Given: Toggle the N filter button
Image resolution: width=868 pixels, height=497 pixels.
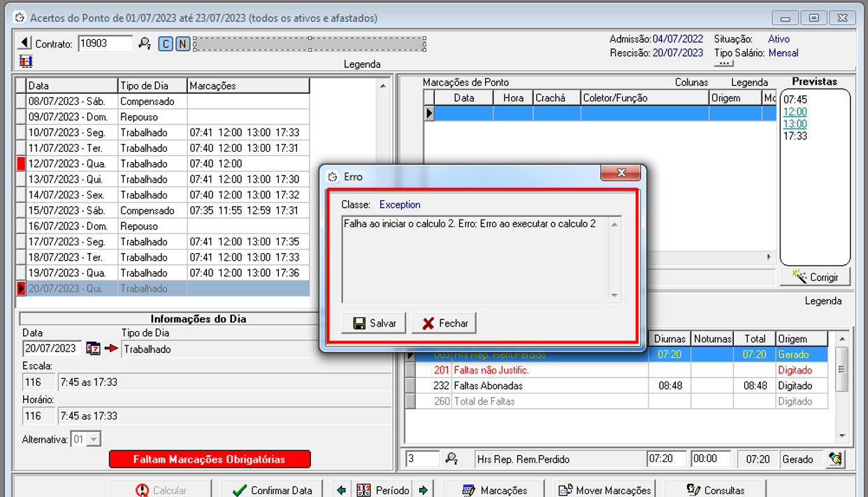Looking at the screenshot, I should click(182, 44).
